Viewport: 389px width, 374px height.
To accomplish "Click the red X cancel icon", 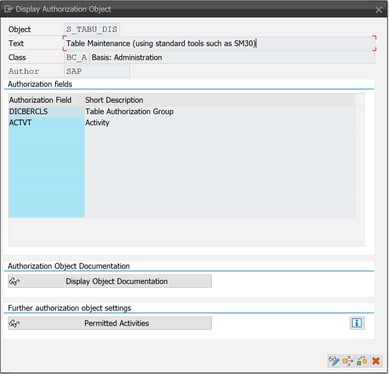I will 376,361.
